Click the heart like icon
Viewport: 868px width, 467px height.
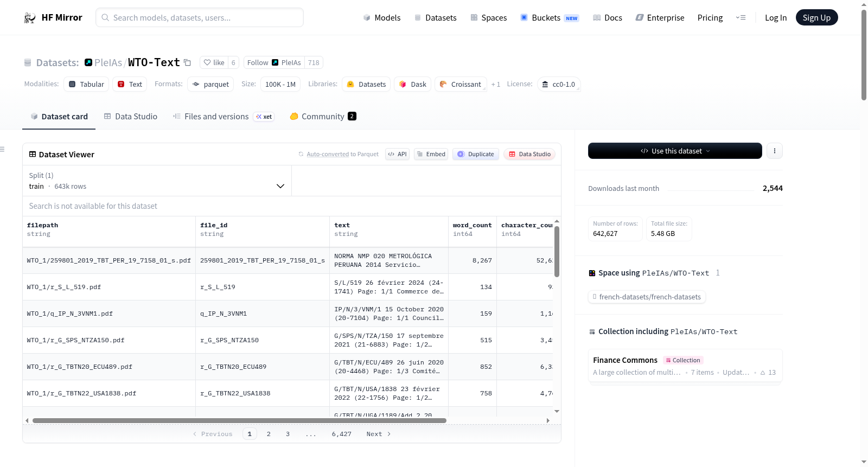tap(207, 62)
